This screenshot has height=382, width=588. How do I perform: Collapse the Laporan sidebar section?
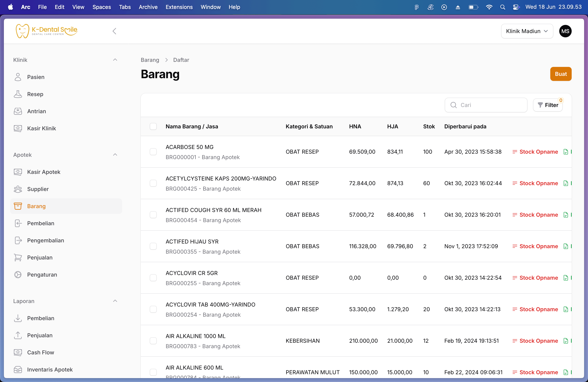tap(115, 301)
